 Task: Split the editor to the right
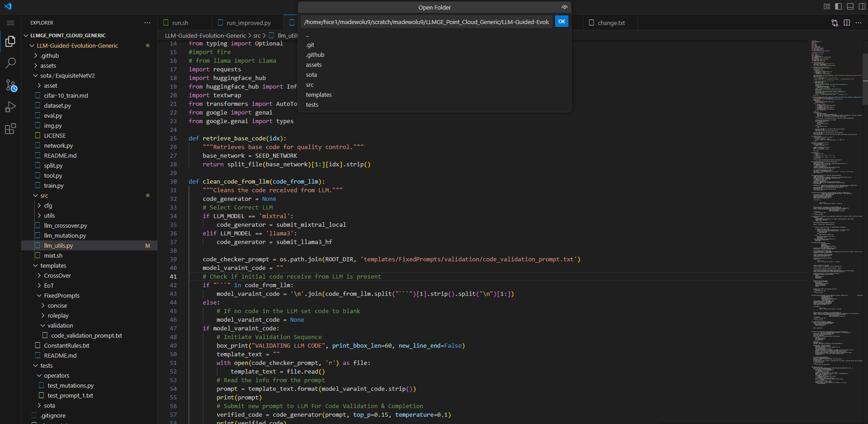[x=847, y=23]
